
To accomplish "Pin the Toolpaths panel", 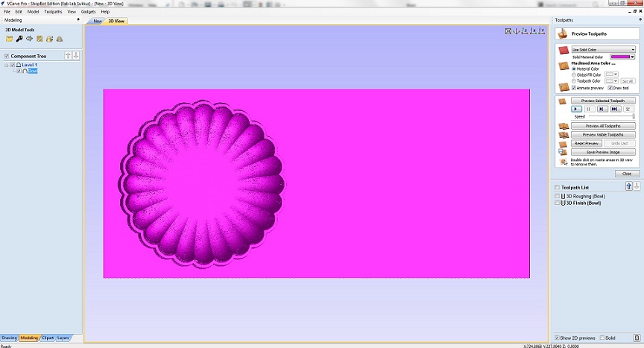I will point(640,19).
